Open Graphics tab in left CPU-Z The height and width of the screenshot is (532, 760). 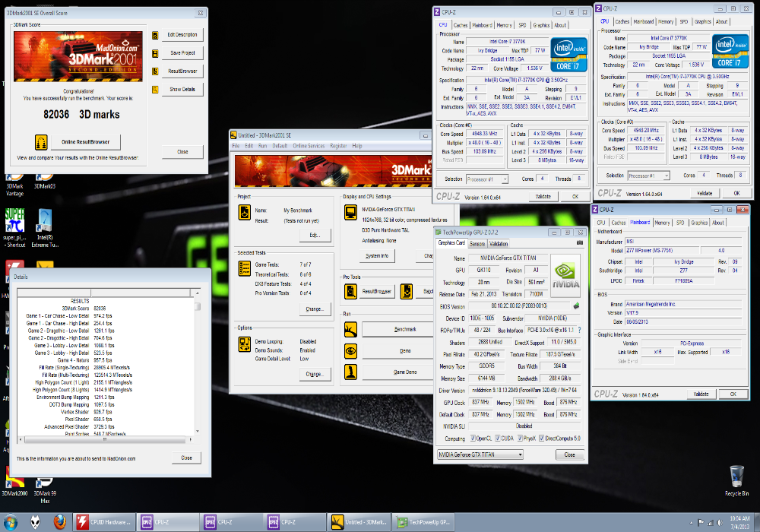tap(541, 25)
